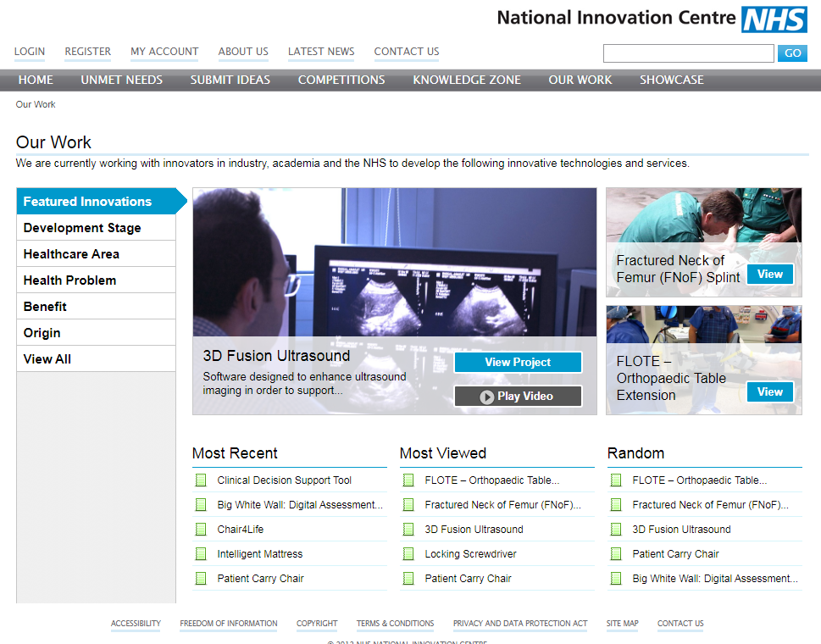Open Unmet Needs menu item
Viewport: 821px width, 644px height.
coord(121,80)
